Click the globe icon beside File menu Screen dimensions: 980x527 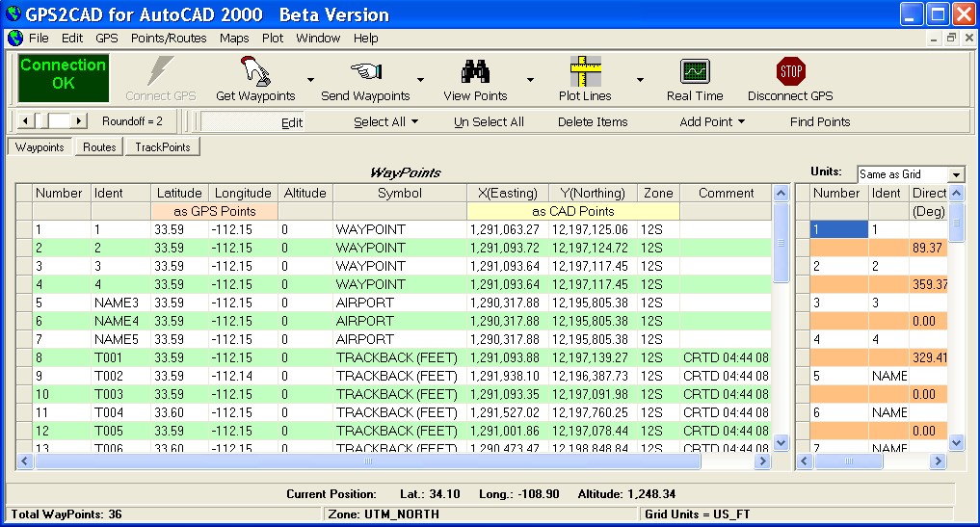point(15,39)
